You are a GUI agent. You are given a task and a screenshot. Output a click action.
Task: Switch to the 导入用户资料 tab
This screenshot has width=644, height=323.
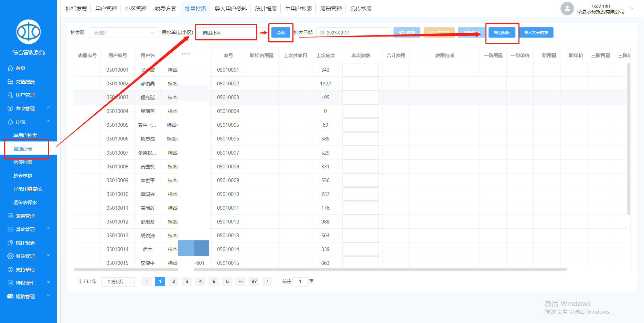pos(231,9)
